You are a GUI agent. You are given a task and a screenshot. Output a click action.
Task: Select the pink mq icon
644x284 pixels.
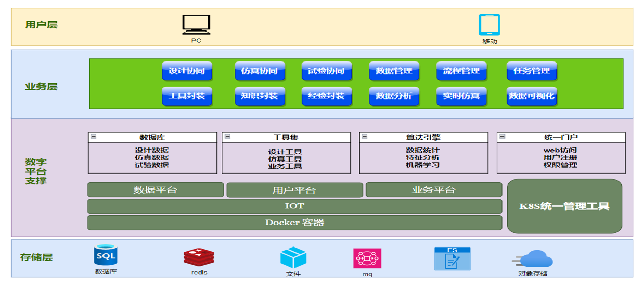point(367,258)
